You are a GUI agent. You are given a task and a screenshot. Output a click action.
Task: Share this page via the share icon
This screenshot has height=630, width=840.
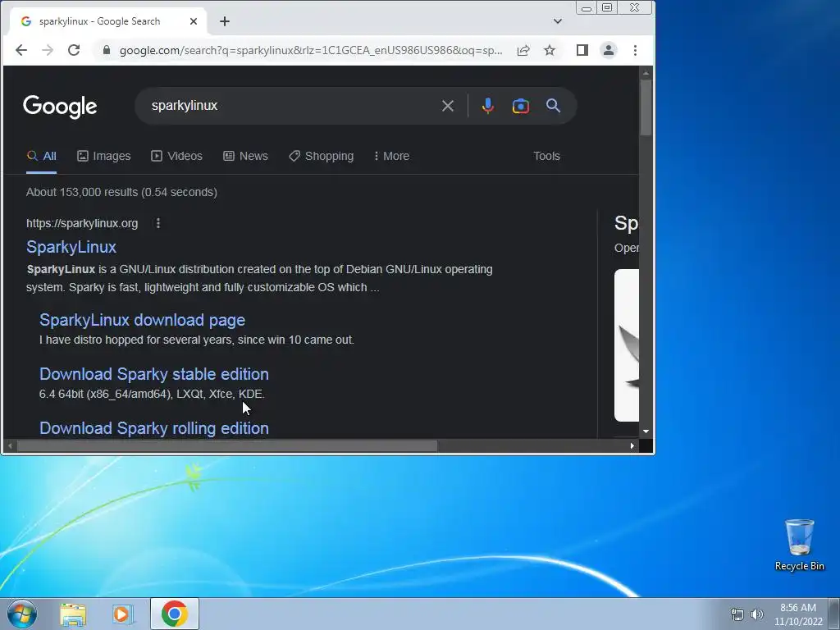coord(523,50)
